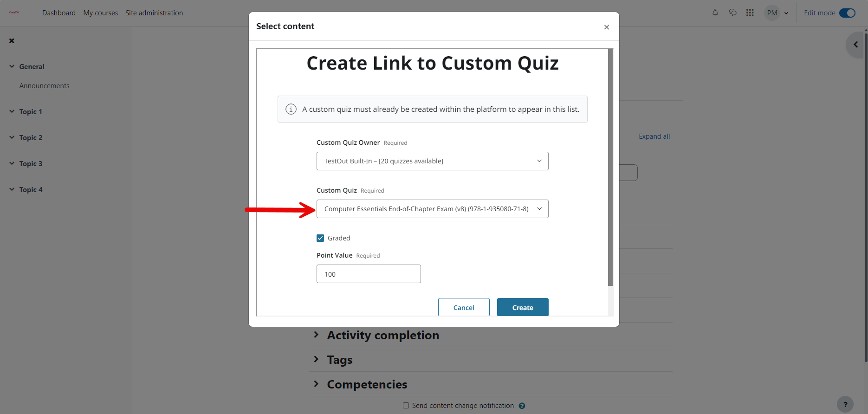Click the Expand all link
This screenshot has height=414, width=868.
(654, 136)
